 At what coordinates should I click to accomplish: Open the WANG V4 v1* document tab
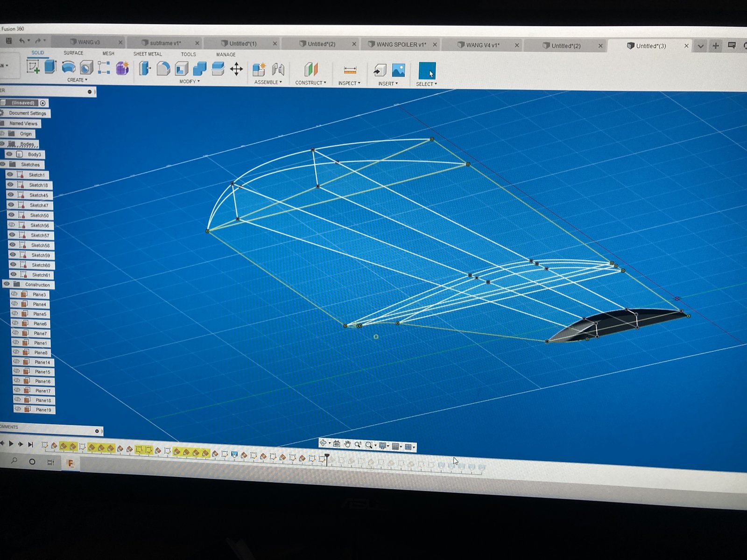click(x=483, y=45)
